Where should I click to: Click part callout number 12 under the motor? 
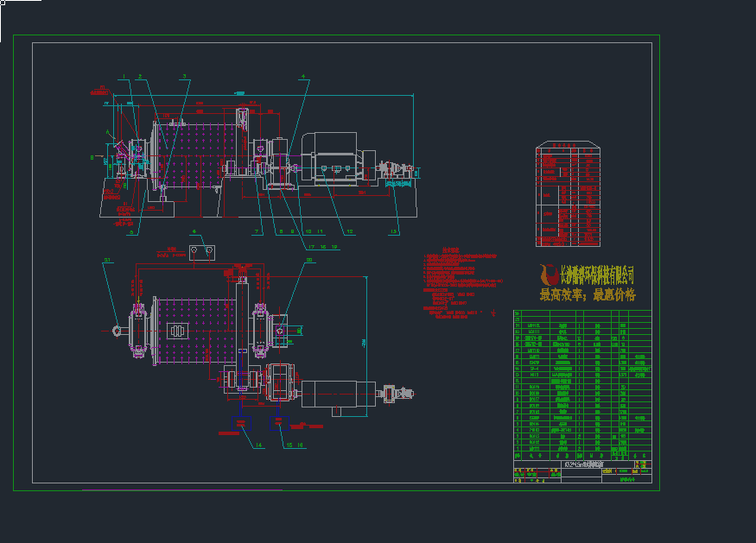[x=350, y=232]
